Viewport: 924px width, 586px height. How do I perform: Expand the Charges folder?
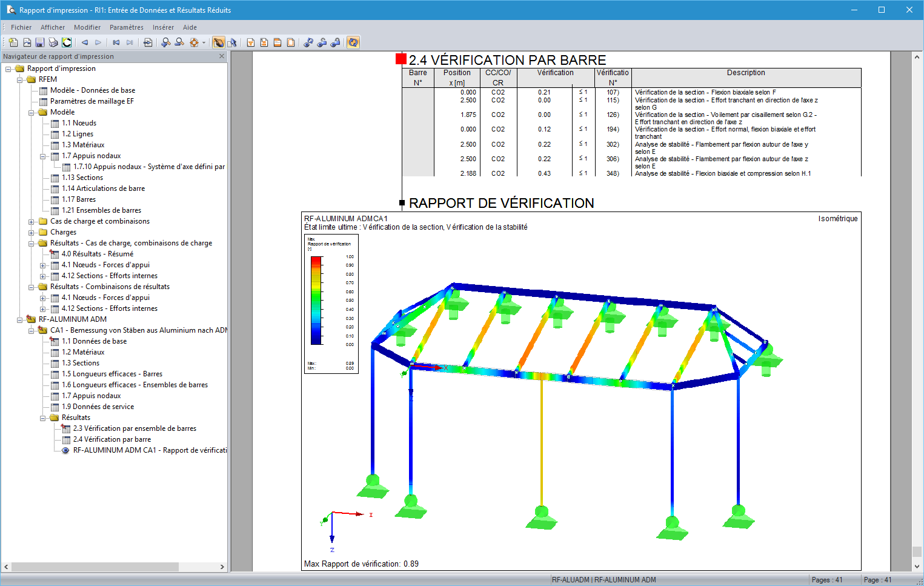[32, 232]
